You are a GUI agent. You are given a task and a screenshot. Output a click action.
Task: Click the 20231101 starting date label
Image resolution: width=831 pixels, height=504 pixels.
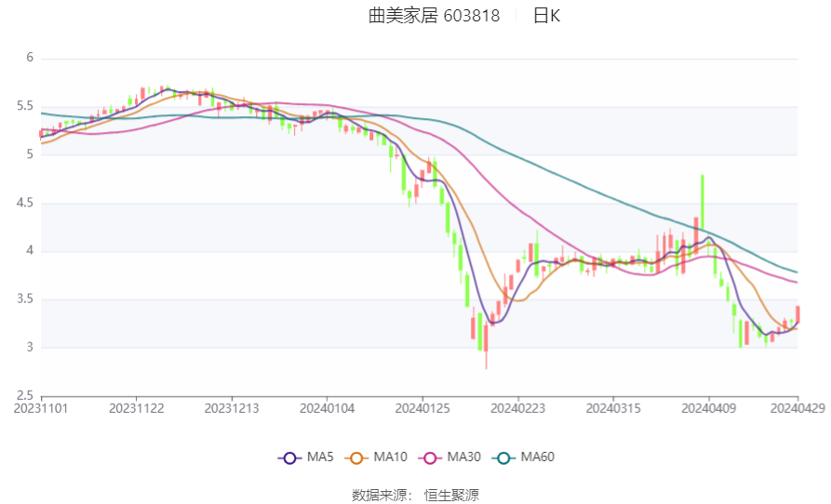click(41, 409)
